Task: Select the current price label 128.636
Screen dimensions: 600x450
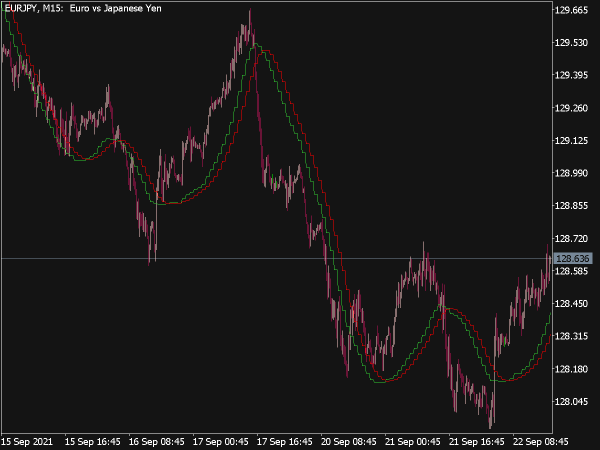Action: tap(573, 259)
